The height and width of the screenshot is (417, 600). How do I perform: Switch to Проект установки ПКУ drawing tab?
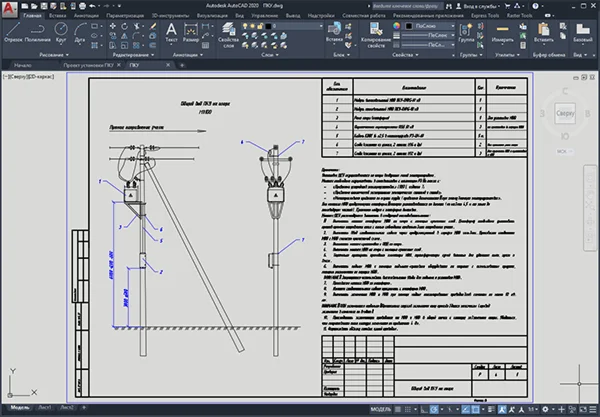click(x=88, y=65)
